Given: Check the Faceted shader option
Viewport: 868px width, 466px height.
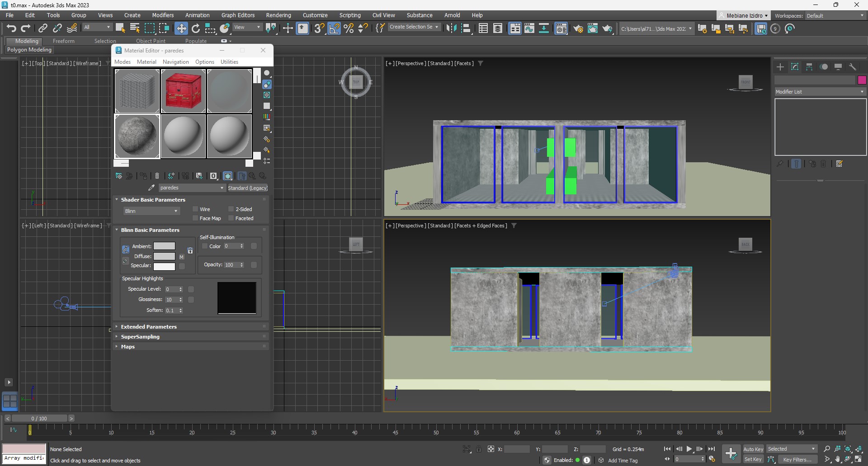Looking at the screenshot, I should point(231,218).
